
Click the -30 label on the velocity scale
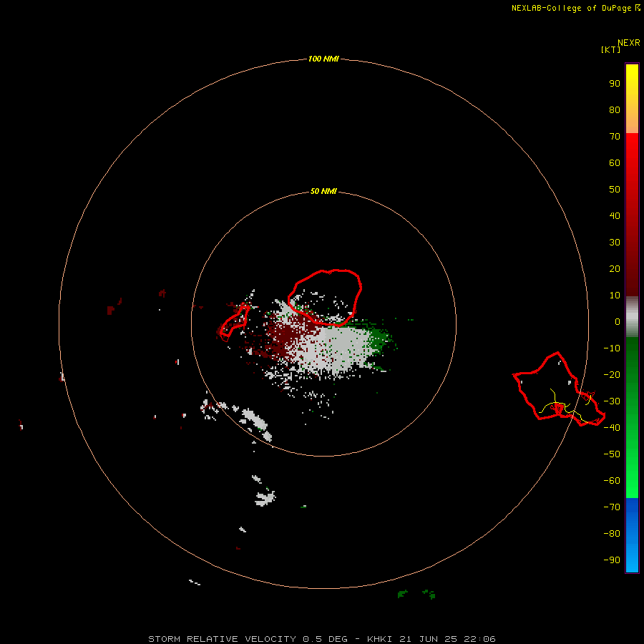coord(612,401)
